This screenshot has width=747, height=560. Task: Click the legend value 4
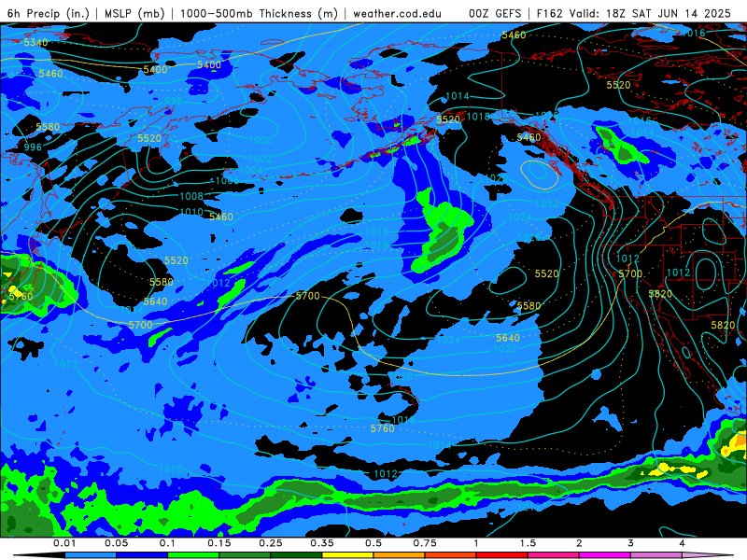click(x=683, y=543)
